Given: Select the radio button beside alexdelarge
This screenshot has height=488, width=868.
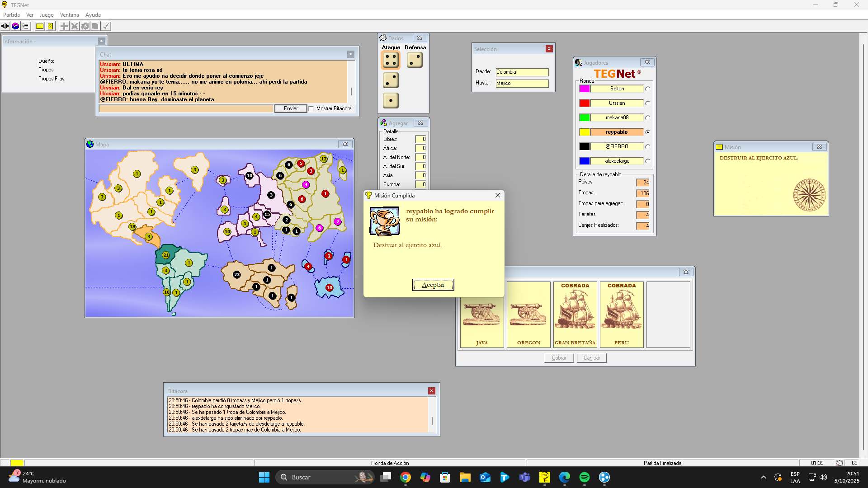Looking at the screenshot, I should [647, 161].
